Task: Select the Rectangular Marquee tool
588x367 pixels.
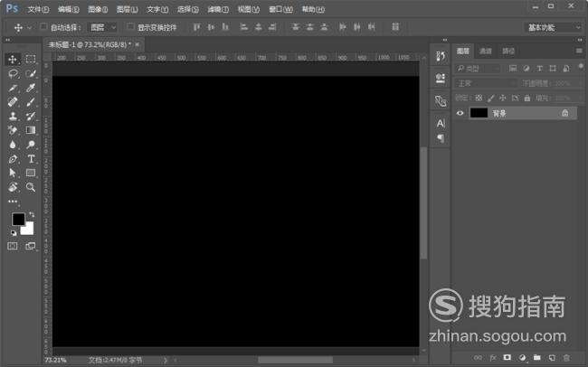Action: click(x=31, y=60)
